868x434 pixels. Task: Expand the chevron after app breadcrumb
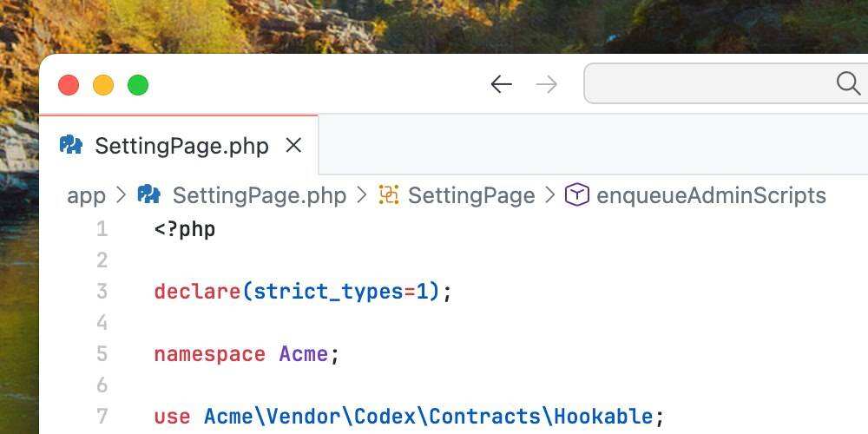tap(121, 195)
